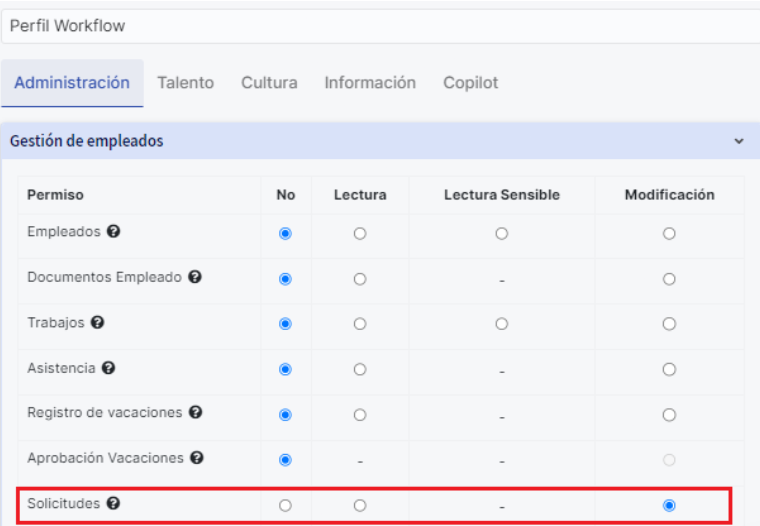Select Modificación for Trabajos
The height and width of the screenshot is (526, 760).
tap(669, 324)
